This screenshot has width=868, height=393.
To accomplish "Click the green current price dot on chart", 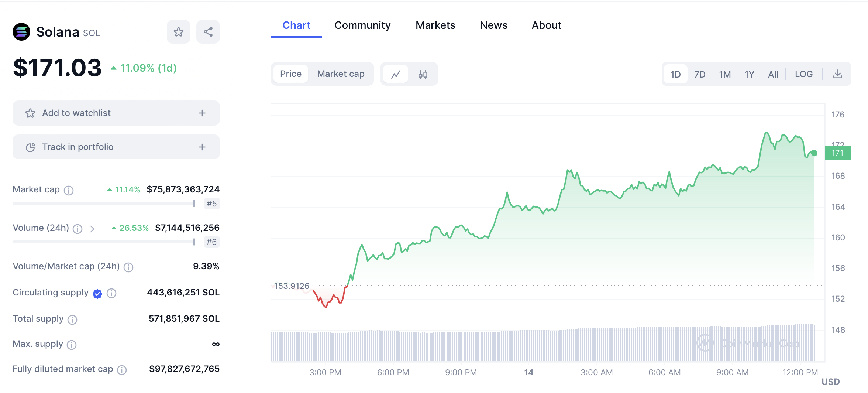I will pos(814,153).
